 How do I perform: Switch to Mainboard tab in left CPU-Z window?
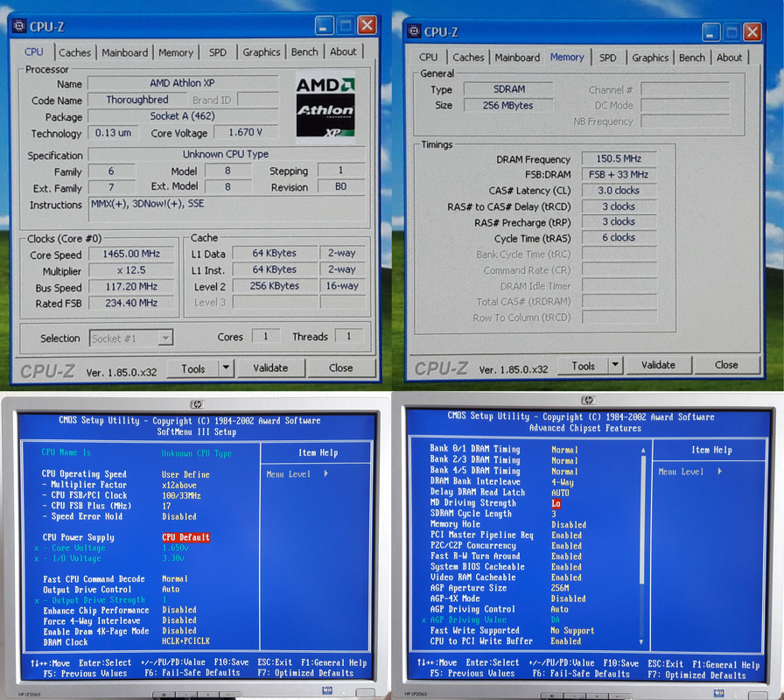(124, 52)
